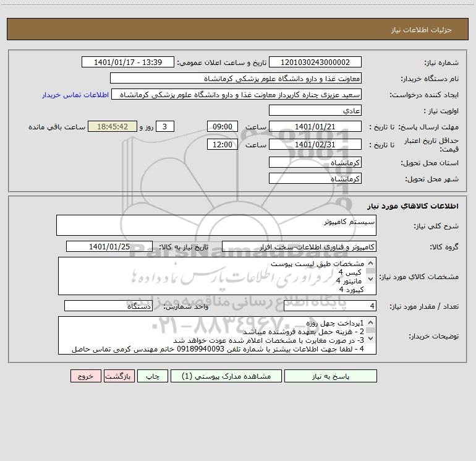Click the اولویت نیاز field showing عادی
Viewport: 476px width, 461px height.
(315, 110)
